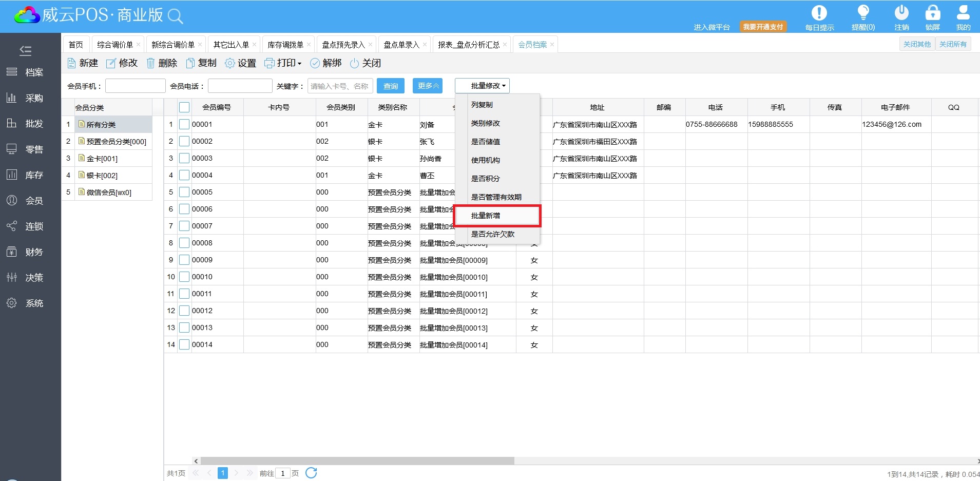
Task: Click the 删除 (Delete) trash icon
Action: click(x=150, y=63)
